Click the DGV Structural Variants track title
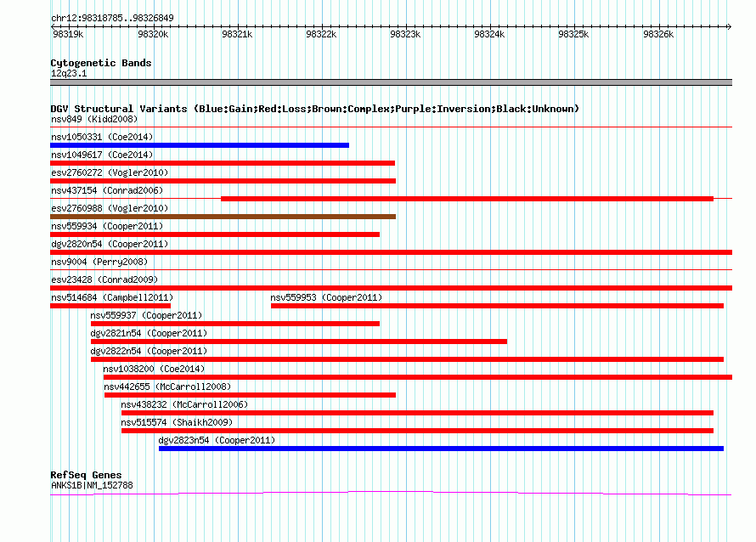756x542 pixels. click(x=314, y=109)
